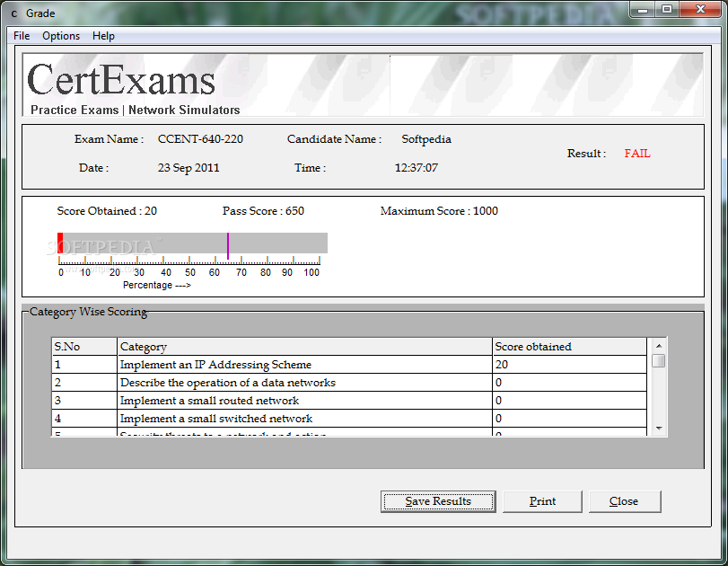The image size is (728, 566).
Task: Open the Options menu
Action: click(61, 36)
